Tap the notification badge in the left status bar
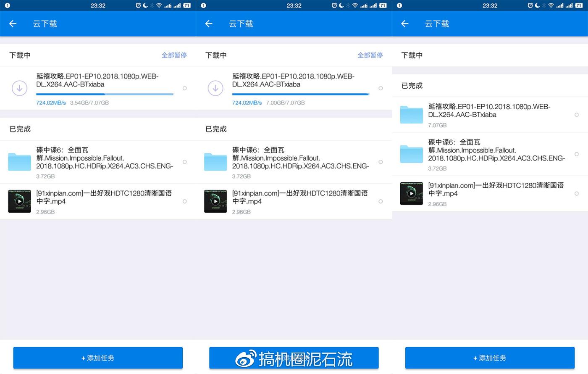The height and width of the screenshot is (374, 588). (7, 5)
